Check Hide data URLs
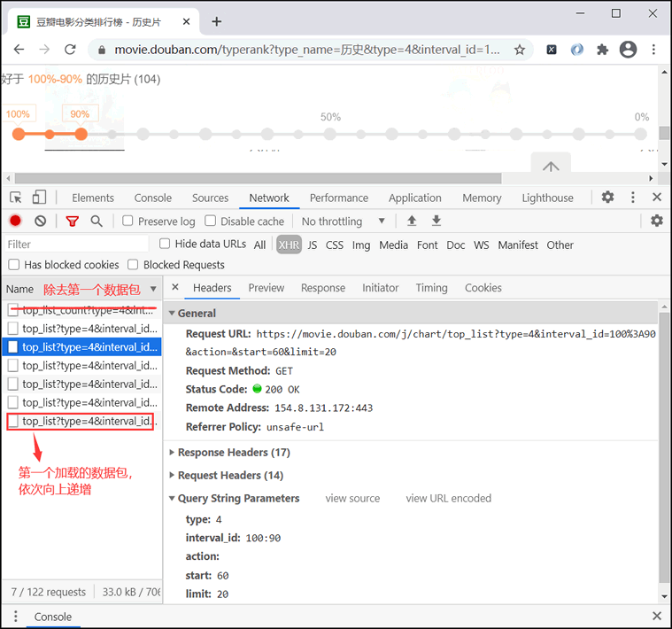The height and width of the screenshot is (629, 672). point(165,244)
